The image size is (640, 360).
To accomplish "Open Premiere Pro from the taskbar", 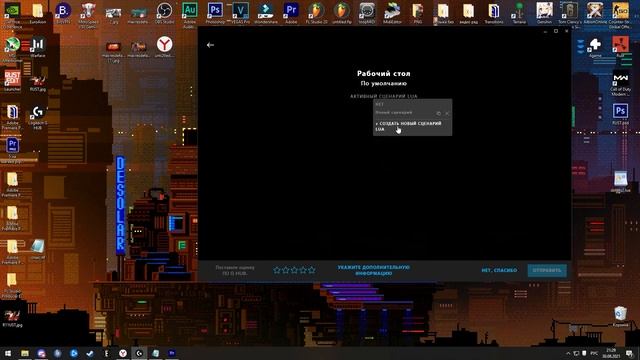I will (x=172, y=353).
